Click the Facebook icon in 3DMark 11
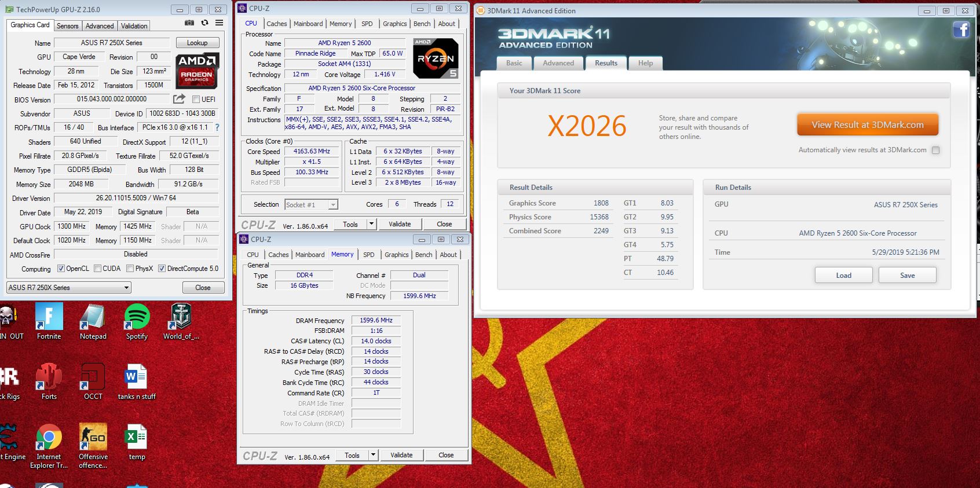The height and width of the screenshot is (488, 980). click(x=961, y=30)
